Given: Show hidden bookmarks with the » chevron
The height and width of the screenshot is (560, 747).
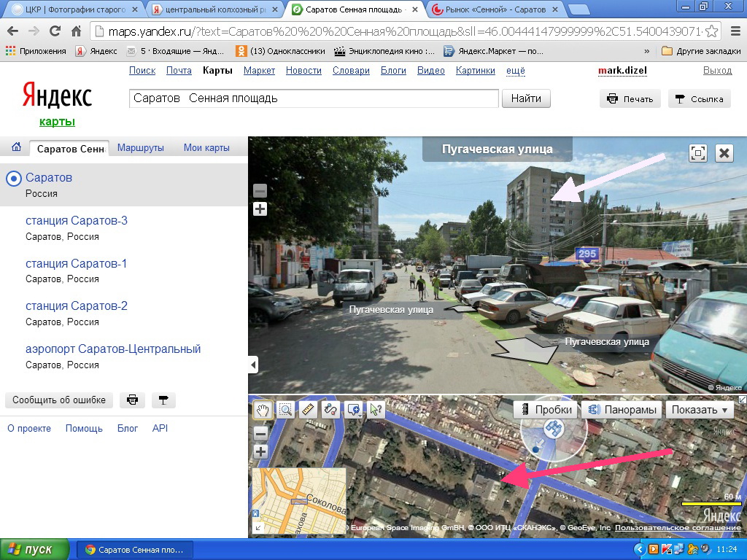Looking at the screenshot, I should point(646,51).
